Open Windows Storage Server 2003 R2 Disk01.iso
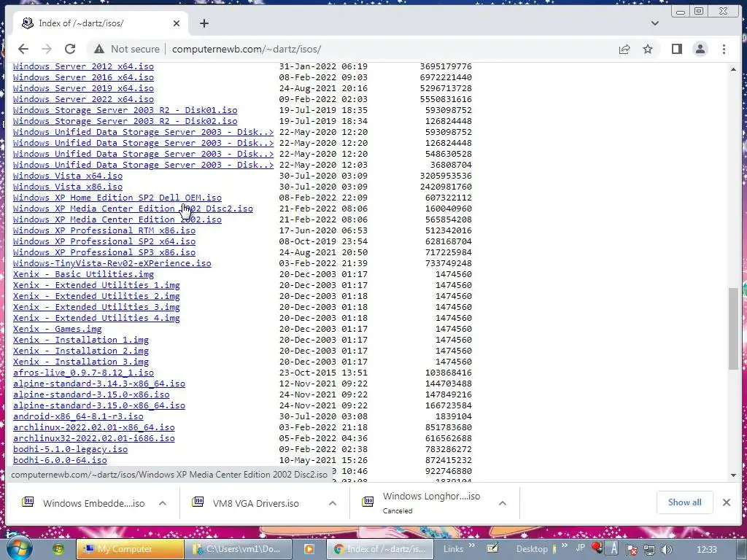Viewport: 747px width, 560px height. [125, 110]
